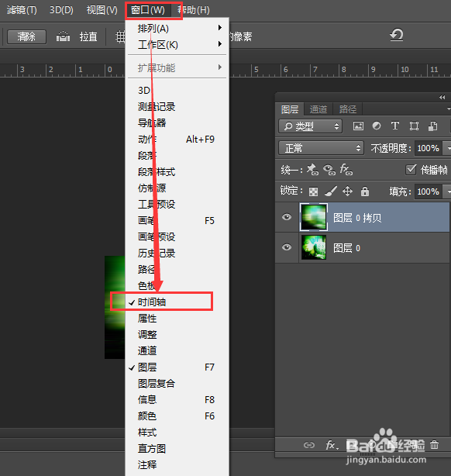Click the reset rotation arrow icon
Screen dimensions: 451x476
[397, 35]
